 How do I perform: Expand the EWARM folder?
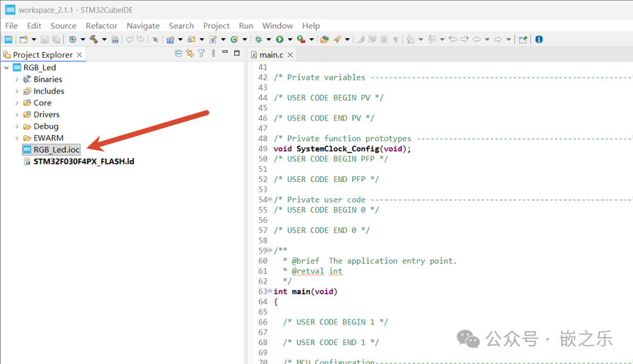(17, 138)
